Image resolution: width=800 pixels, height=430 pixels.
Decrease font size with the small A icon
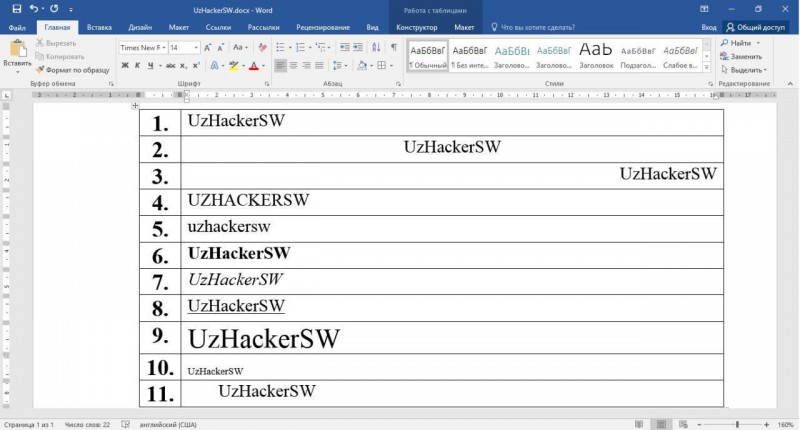point(220,47)
